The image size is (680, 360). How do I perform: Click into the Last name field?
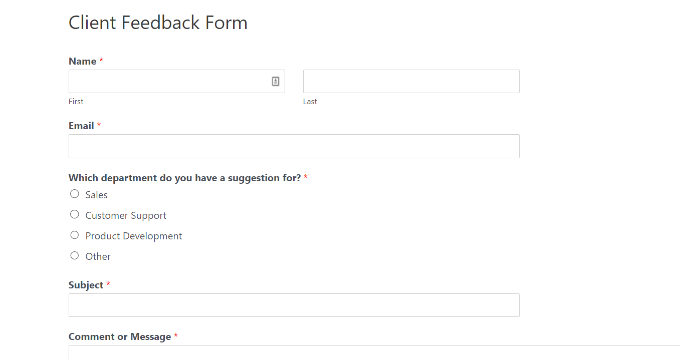point(411,81)
